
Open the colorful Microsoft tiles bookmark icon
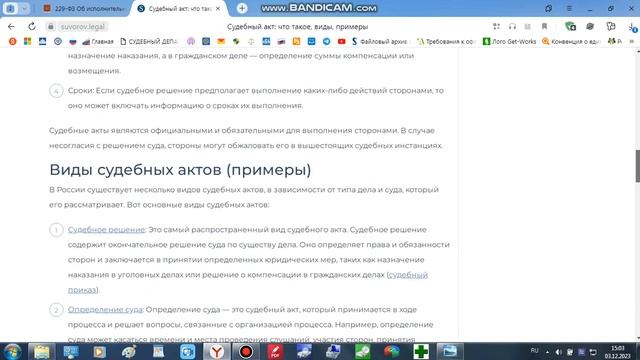(x=27, y=41)
